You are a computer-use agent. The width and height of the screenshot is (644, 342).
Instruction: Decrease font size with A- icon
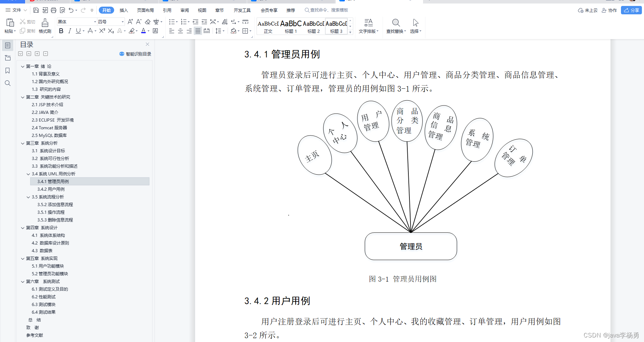click(139, 22)
